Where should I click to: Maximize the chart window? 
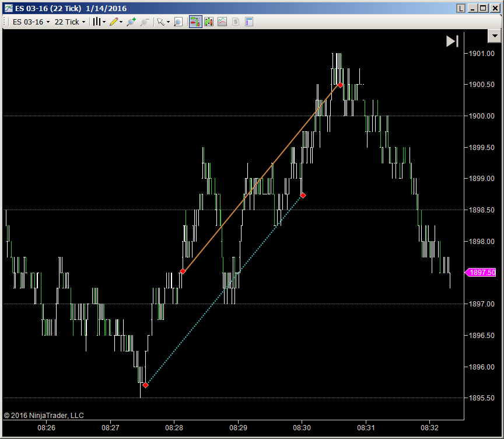(x=483, y=8)
